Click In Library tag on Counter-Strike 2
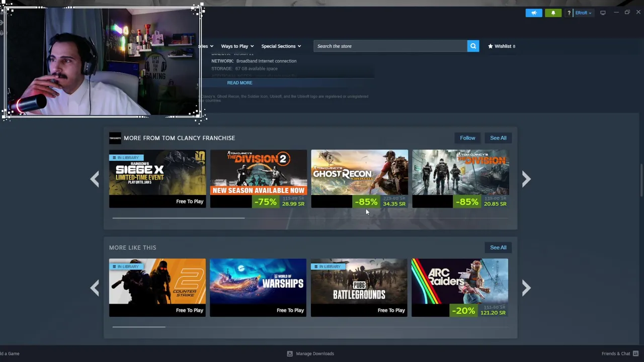The image size is (644, 362). pos(127,266)
